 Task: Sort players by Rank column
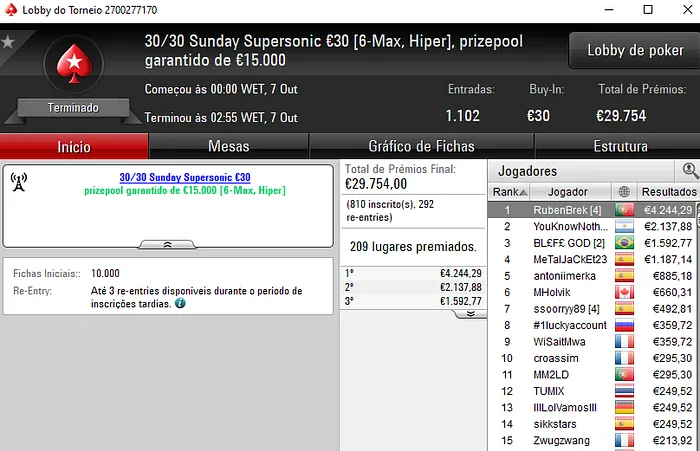point(509,192)
